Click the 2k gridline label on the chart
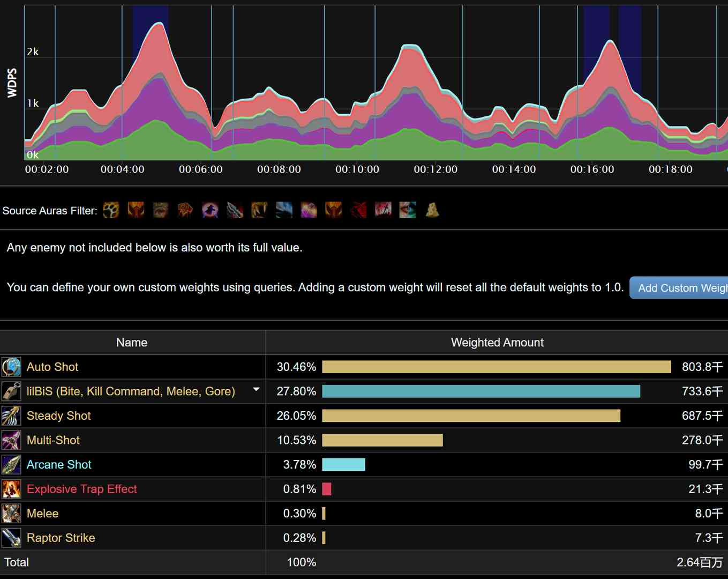This screenshot has height=579, width=728. point(33,51)
